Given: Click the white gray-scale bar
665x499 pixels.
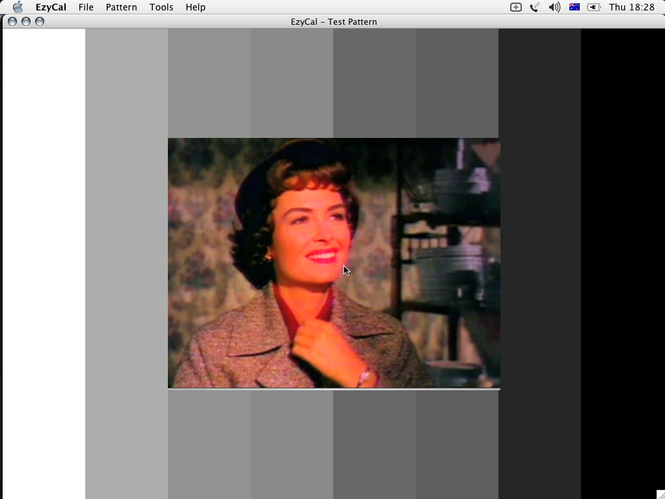Looking at the screenshot, I should [44, 264].
